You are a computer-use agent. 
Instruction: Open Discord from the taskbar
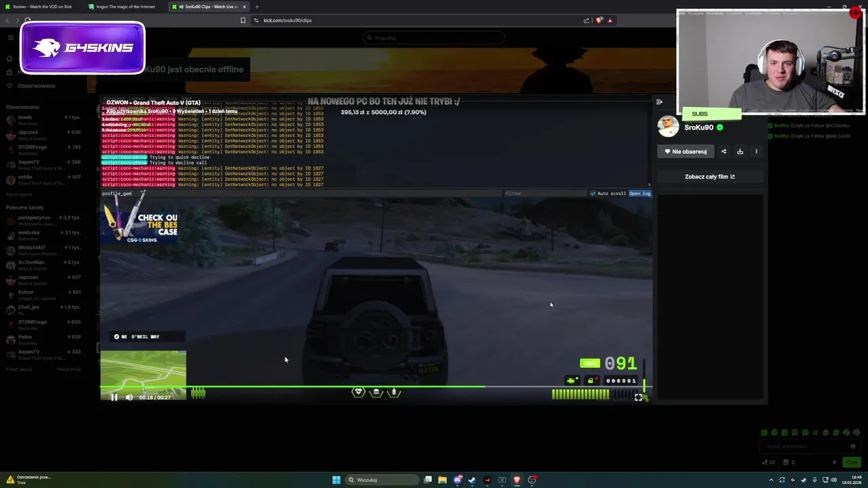(458, 480)
